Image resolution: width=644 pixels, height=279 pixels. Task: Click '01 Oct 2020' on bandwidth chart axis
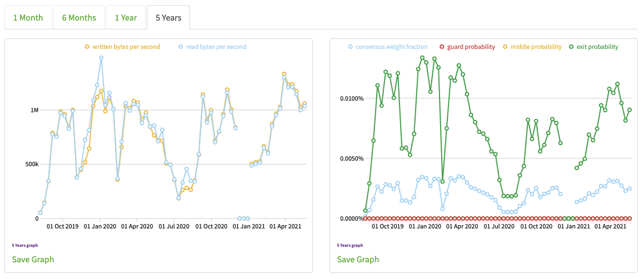coord(211,226)
